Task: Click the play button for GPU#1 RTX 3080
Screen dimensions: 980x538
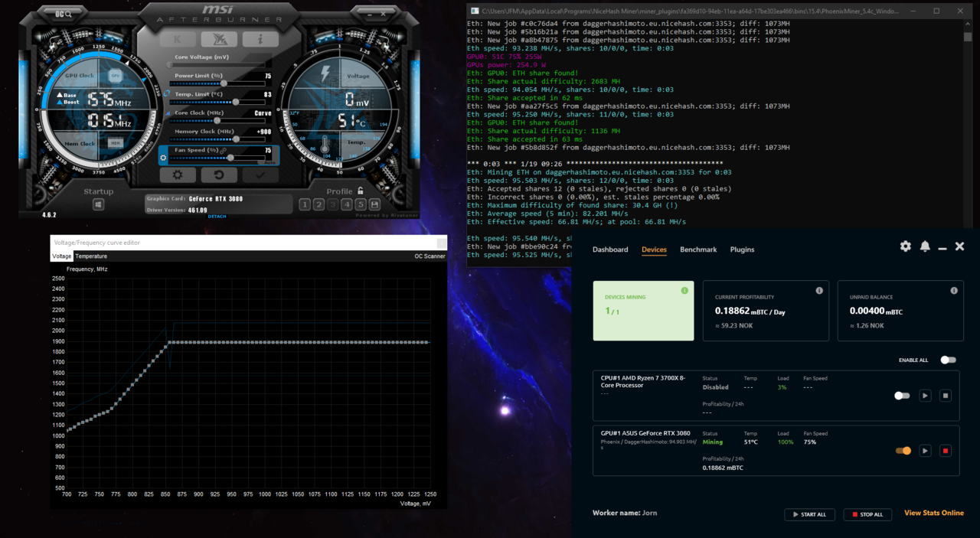Action: coord(925,451)
